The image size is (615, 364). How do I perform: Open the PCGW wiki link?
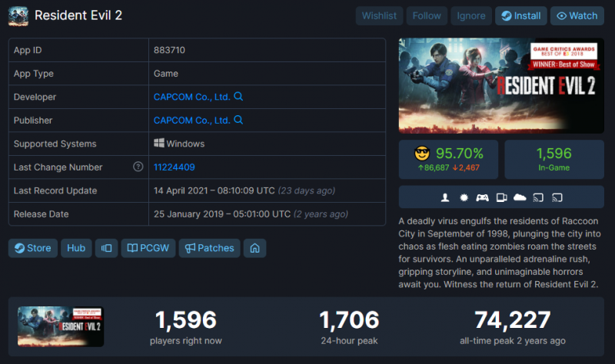(148, 248)
